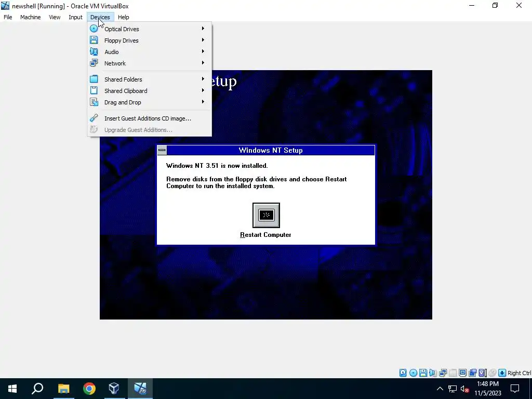Screen dimensions: 532x399
Task: Click host key down-arrow indicator
Action: (x=502, y=373)
